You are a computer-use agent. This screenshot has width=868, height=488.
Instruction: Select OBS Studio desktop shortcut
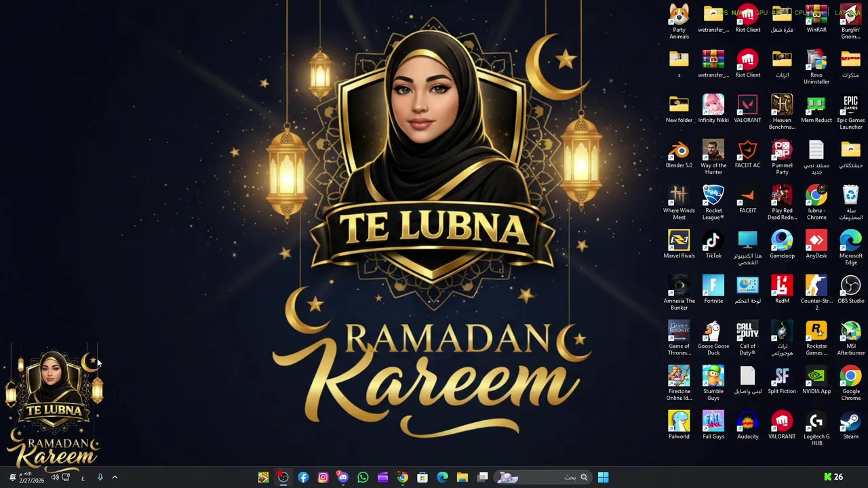point(850,290)
